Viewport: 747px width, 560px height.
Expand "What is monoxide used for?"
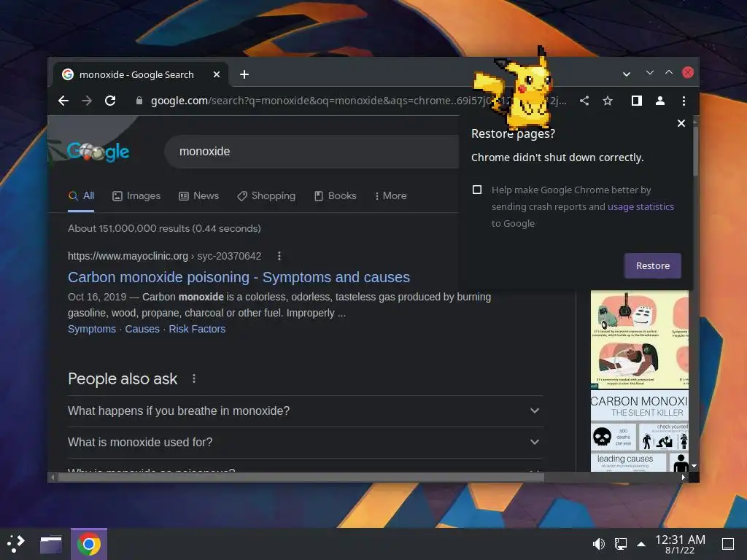(x=305, y=443)
